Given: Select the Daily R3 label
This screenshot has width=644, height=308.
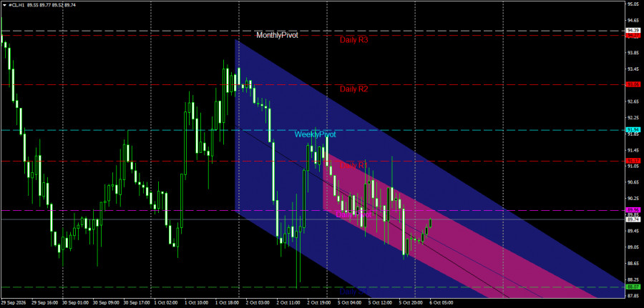Looking at the screenshot, I should tap(353, 40).
